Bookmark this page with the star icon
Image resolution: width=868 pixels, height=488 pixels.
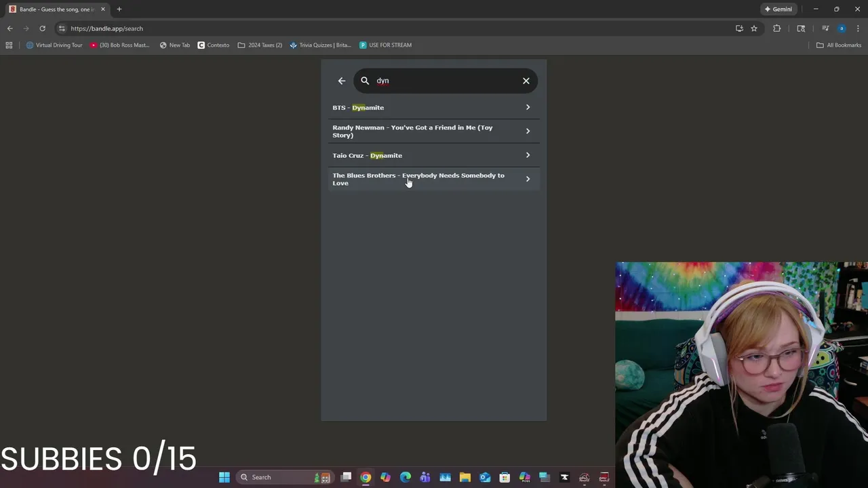click(x=754, y=28)
